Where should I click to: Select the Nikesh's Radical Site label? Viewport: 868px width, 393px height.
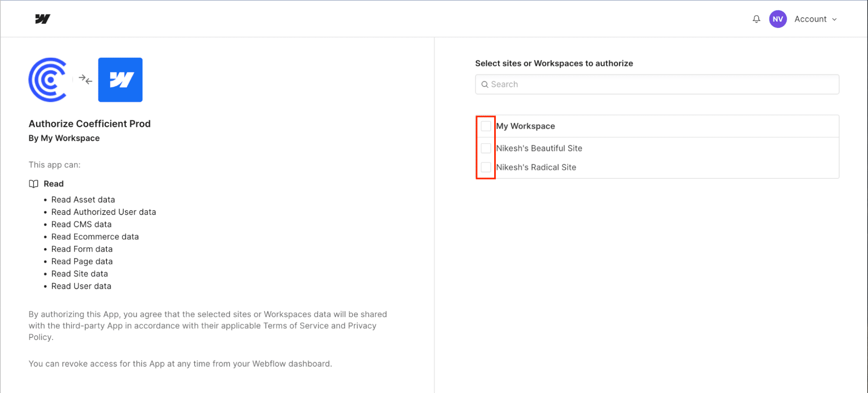[536, 167]
